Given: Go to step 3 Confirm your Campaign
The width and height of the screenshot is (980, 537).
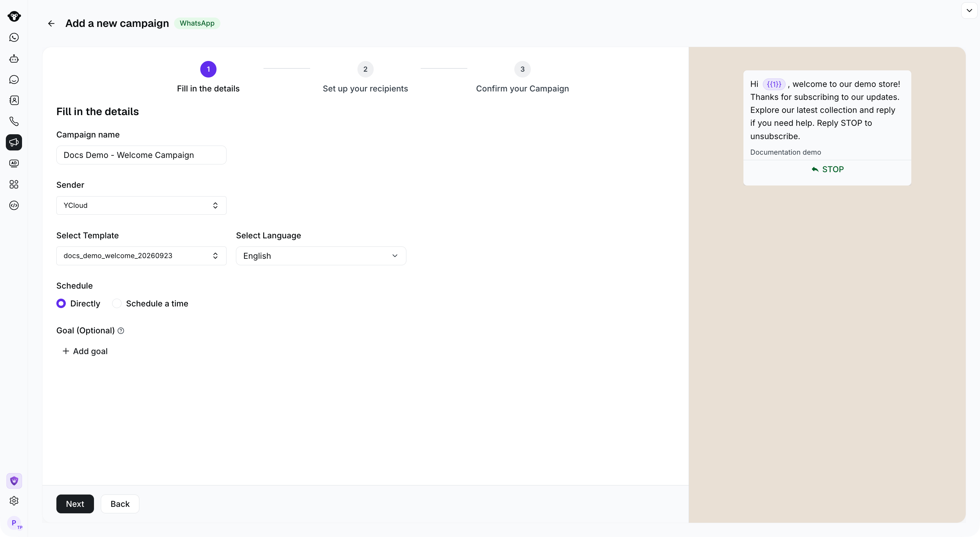Looking at the screenshot, I should coord(522,77).
